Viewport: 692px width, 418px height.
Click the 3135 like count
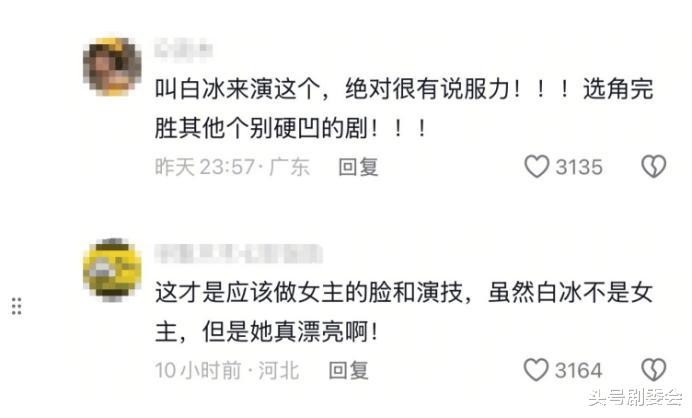point(579,167)
